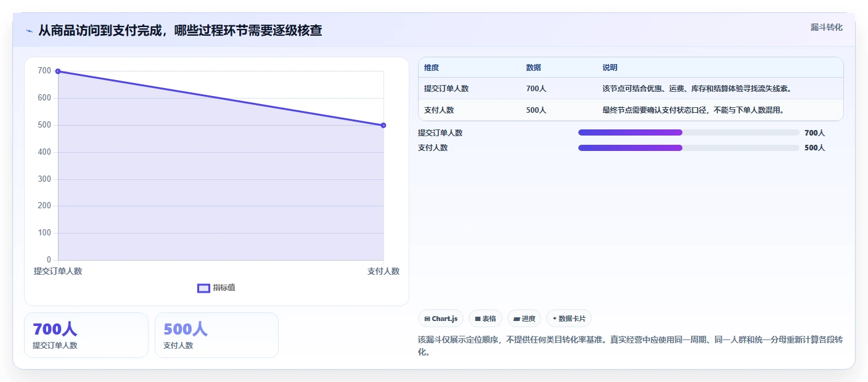
Task: Click the 支付人数 progress bar
Action: point(689,148)
